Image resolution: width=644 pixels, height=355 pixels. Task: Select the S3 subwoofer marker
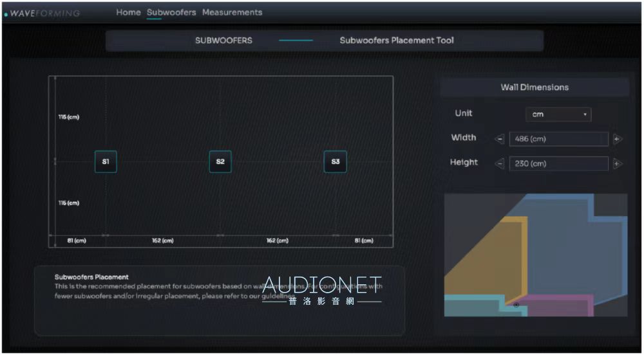[335, 162]
